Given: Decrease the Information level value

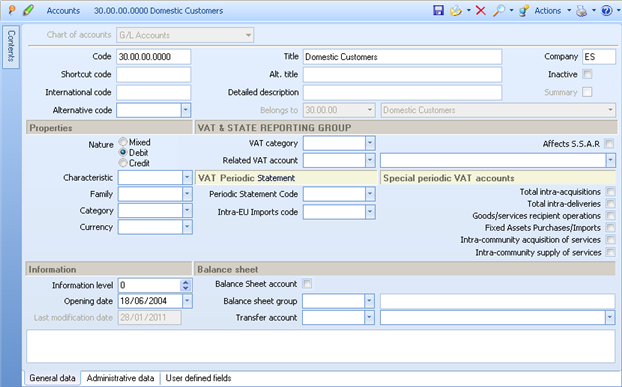Looking at the screenshot, I should [x=186, y=288].
